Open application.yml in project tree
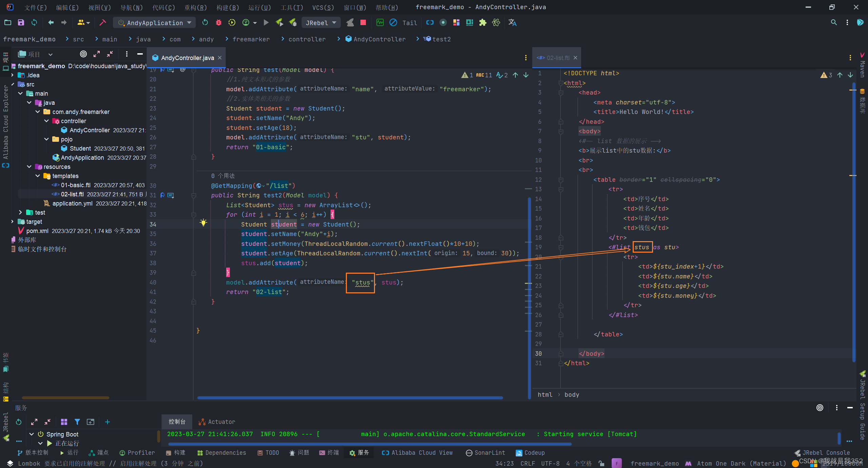The height and width of the screenshot is (468, 868). [x=72, y=203]
